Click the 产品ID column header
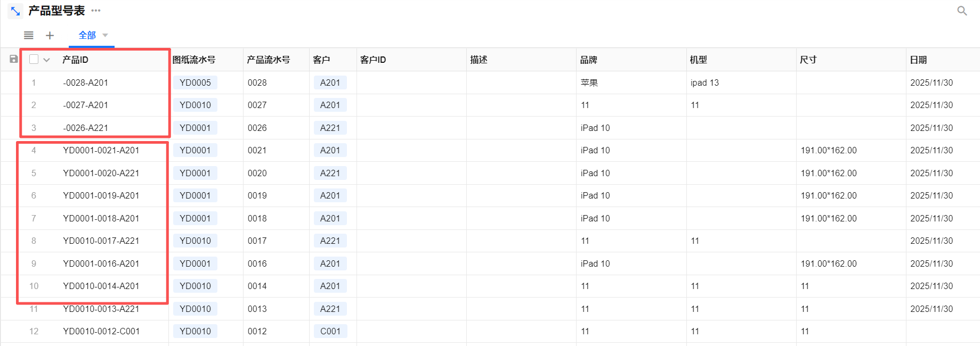980x346 pixels. click(75, 60)
